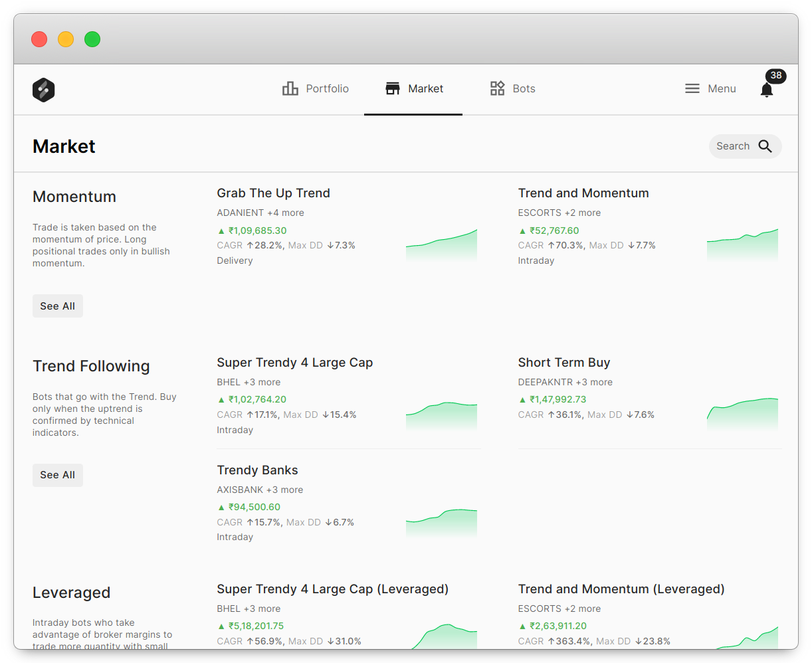Click the hexagon app logo
Viewport: 812px width, 663px height.
[43, 90]
